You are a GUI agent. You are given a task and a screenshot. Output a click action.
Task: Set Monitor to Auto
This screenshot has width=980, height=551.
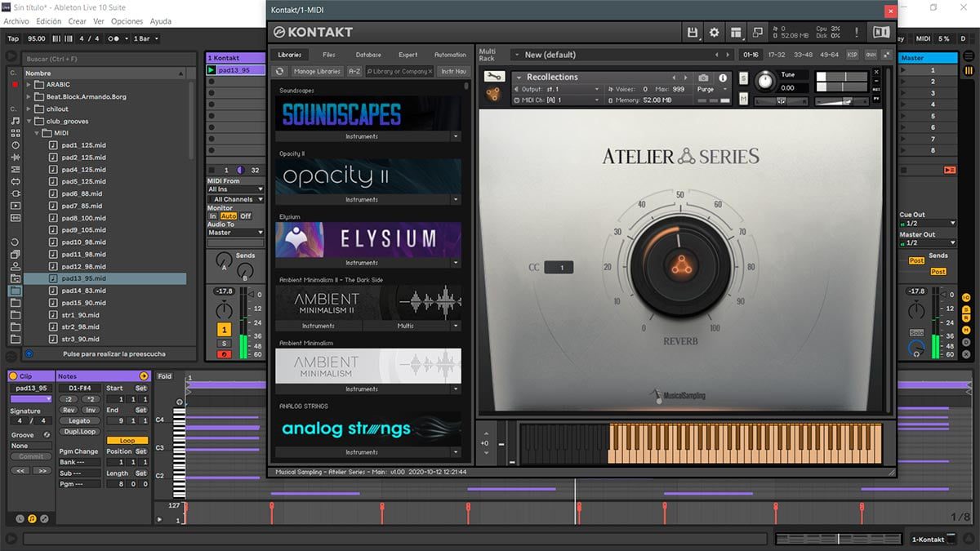tap(229, 216)
